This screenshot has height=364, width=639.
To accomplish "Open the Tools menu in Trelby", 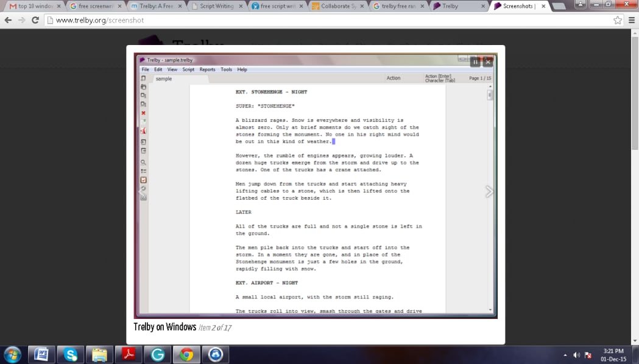I will (x=226, y=69).
